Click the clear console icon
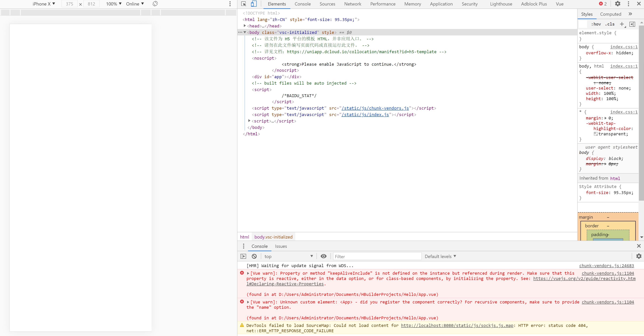Screen dimensions: 644x336 tap(254, 256)
